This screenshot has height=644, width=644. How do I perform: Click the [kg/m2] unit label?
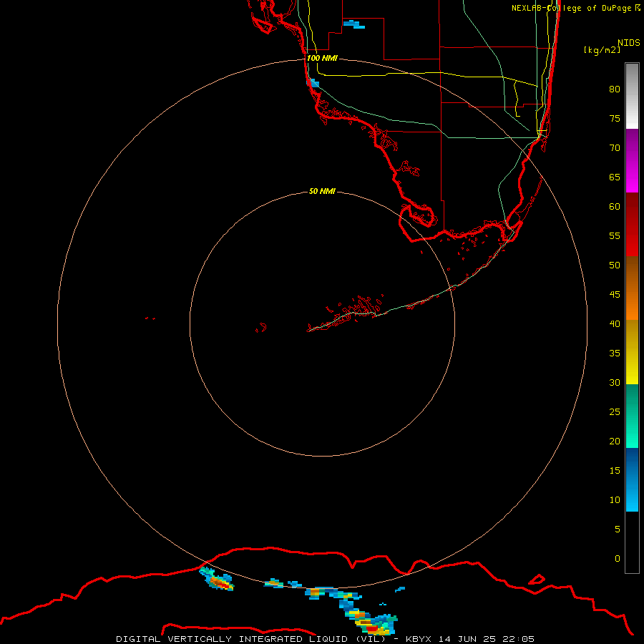pyautogui.click(x=602, y=50)
